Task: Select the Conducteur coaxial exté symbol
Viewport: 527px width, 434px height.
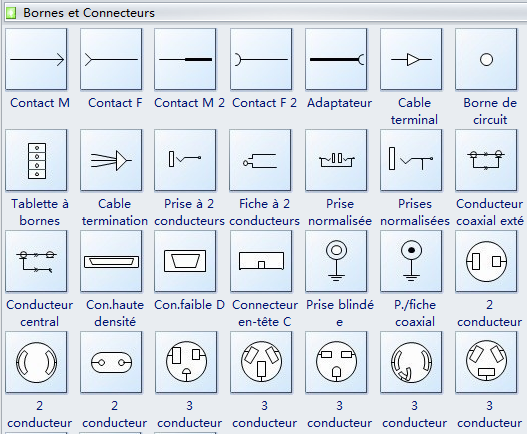Action: (486, 160)
